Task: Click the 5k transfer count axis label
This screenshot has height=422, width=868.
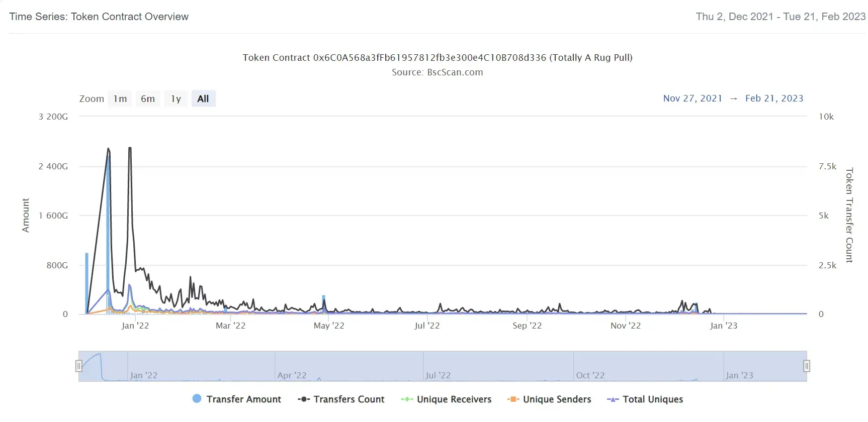Action: [824, 216]
